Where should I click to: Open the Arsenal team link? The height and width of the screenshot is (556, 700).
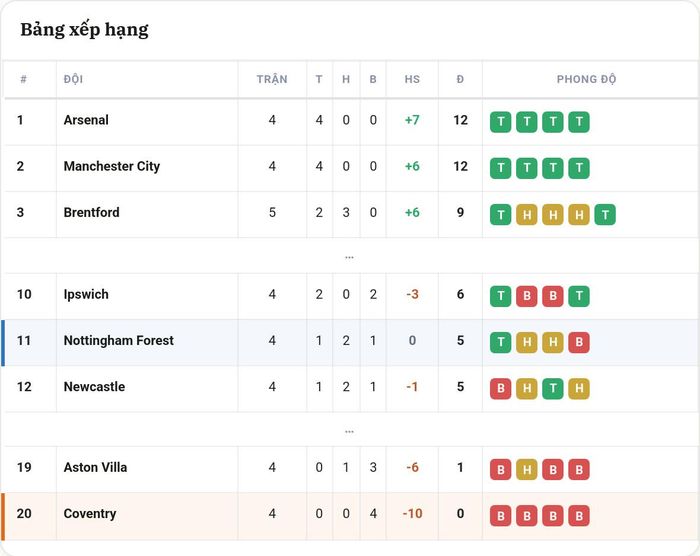[86, 120]
